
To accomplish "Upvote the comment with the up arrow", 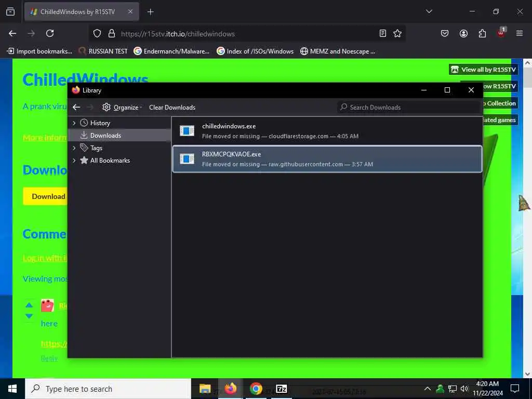I will point(29,305).
